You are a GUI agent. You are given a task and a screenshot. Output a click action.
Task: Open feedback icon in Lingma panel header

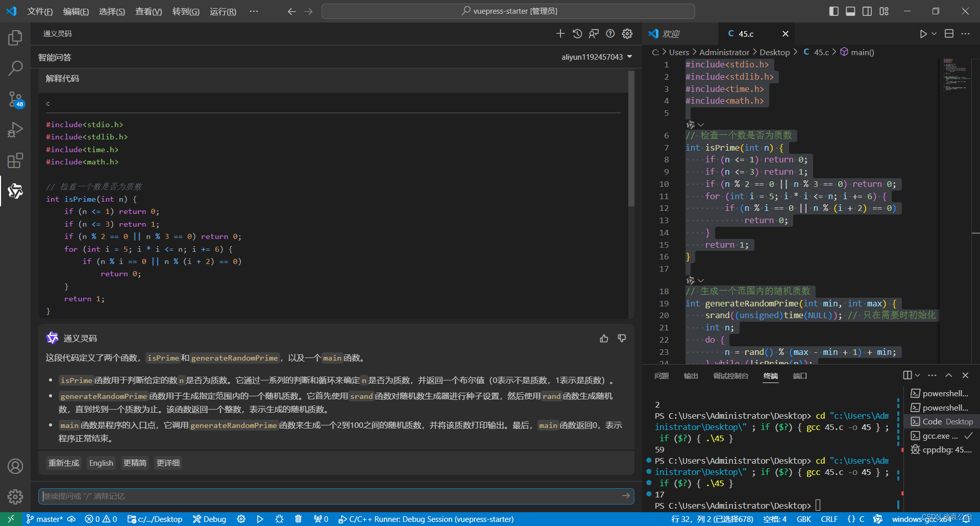pos(594,34)
